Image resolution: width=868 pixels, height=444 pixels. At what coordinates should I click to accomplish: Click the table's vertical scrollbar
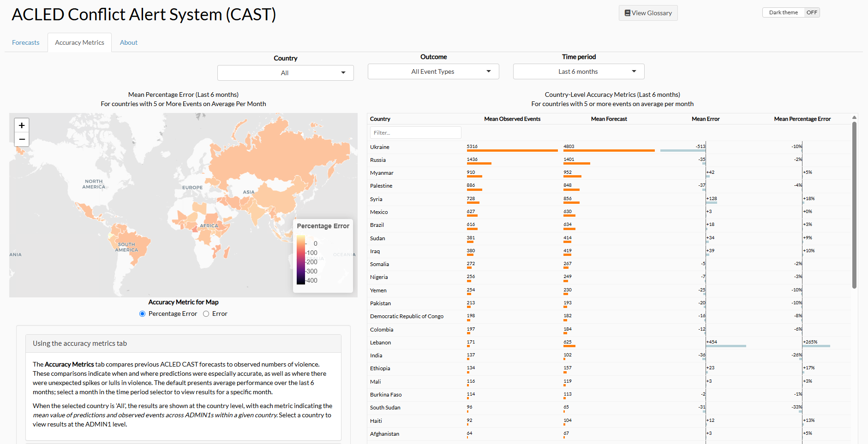pyautogui.click(x=854, y=205)
